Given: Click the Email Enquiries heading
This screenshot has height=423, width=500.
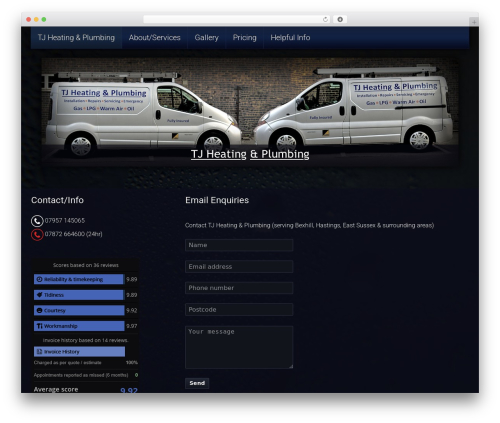Looking at the screenshot, I should [x=217, y=200].
